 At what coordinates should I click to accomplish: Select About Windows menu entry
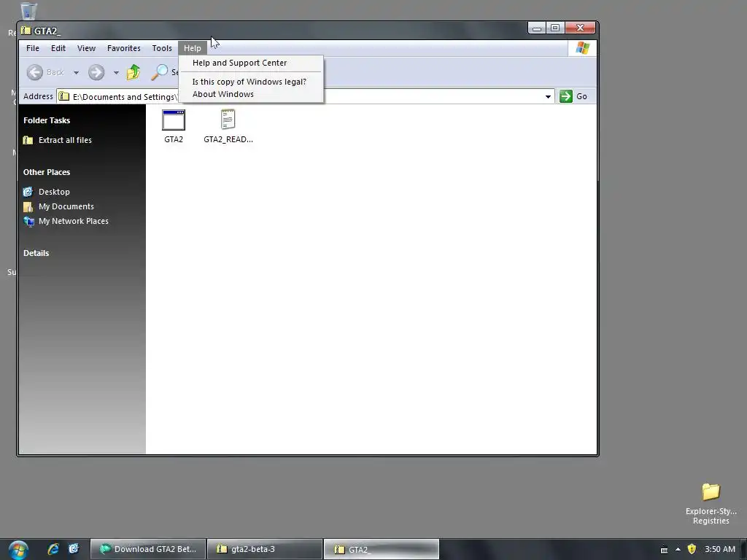[x=251, y=94]
